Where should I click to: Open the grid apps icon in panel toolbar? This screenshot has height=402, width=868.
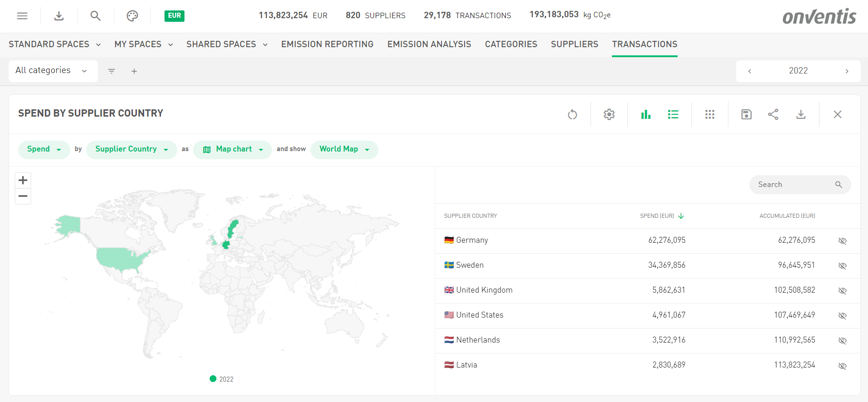coord(709,114)
